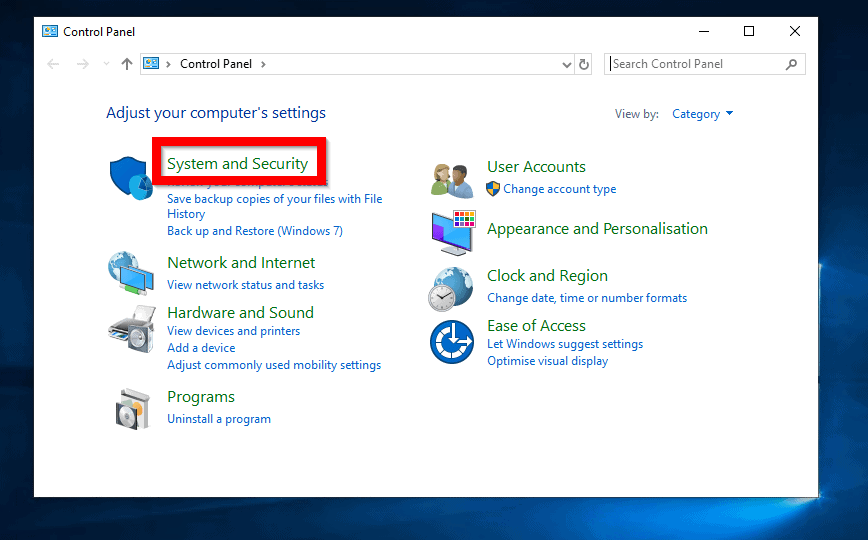Click Let Windows suggest settings
This screenshot has width=868, height=540.
565,344
